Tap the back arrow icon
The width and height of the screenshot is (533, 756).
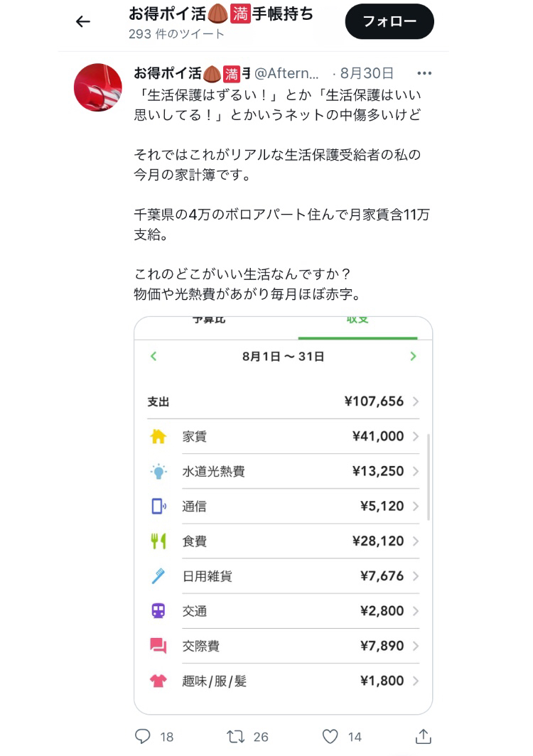pos(83,21)
